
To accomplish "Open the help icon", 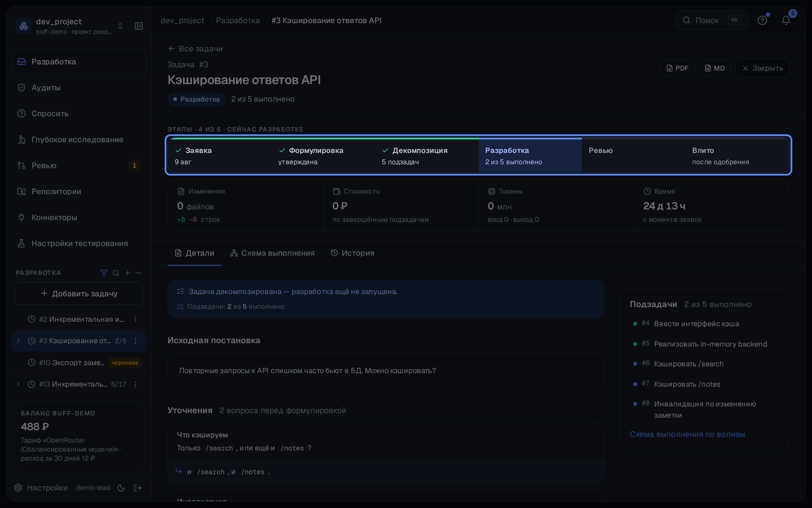I will [762, 21].
